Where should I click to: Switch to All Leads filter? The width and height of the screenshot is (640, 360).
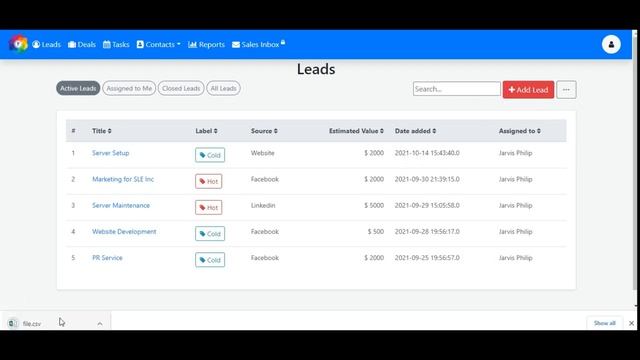[223, 88]
